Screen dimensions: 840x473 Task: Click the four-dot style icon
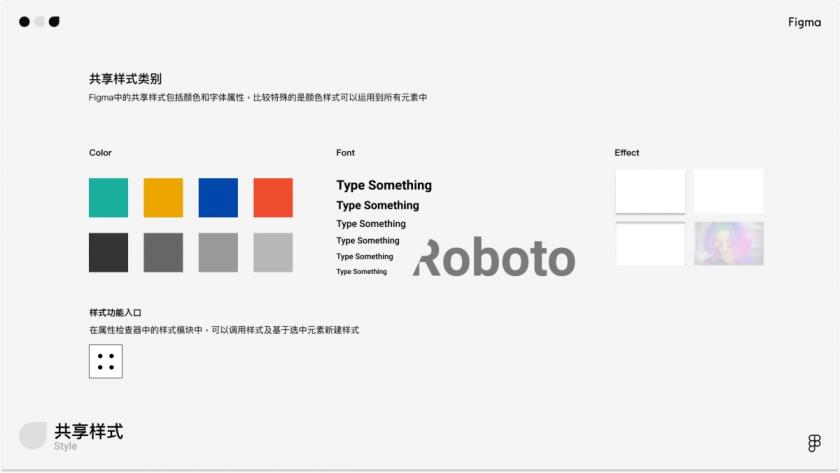(x=106, y=362)
